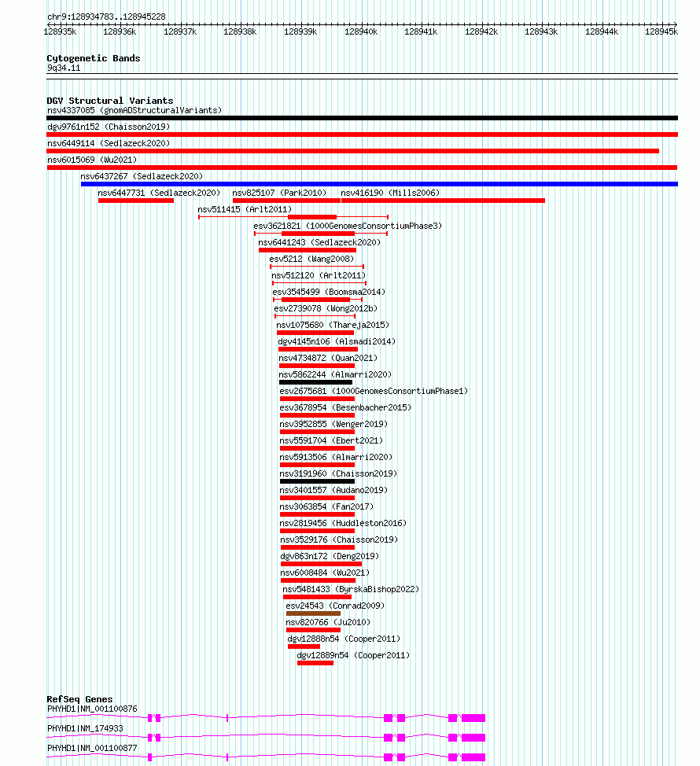Click nsv5913506 (Almarri2020) variant label
This screenshot has width=700, height=766.
click(336, 458)
